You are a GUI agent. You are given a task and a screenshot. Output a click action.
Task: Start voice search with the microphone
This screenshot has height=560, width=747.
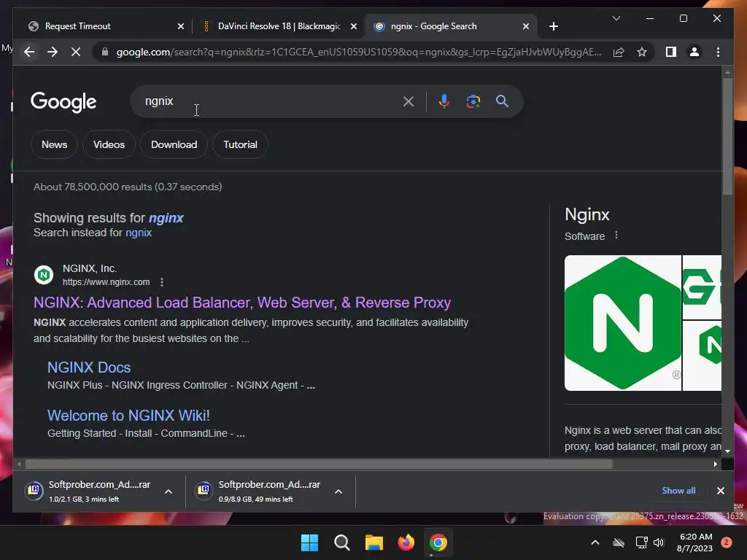[x=444, y=101]
